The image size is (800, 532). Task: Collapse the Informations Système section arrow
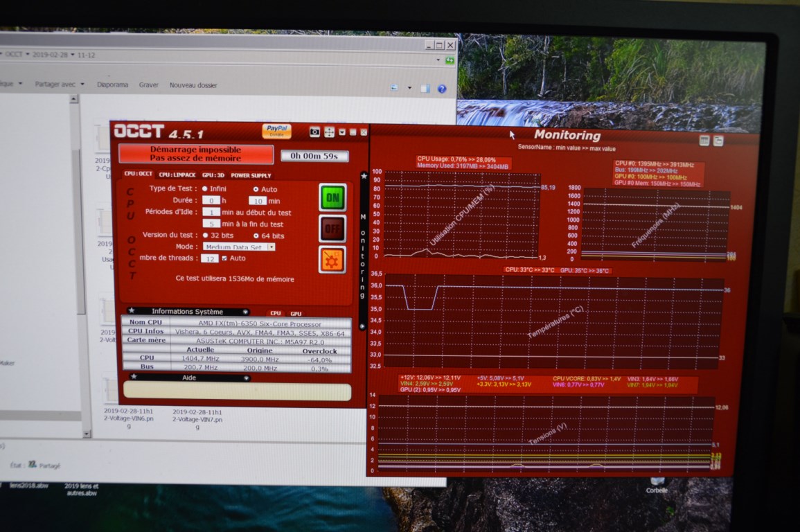[x=246, y=312]
